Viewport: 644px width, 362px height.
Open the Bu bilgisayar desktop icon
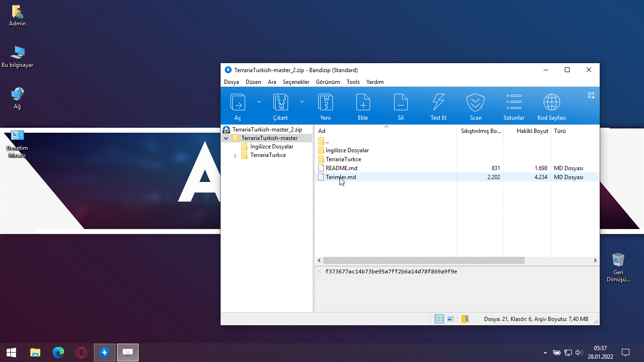[17, 57]
